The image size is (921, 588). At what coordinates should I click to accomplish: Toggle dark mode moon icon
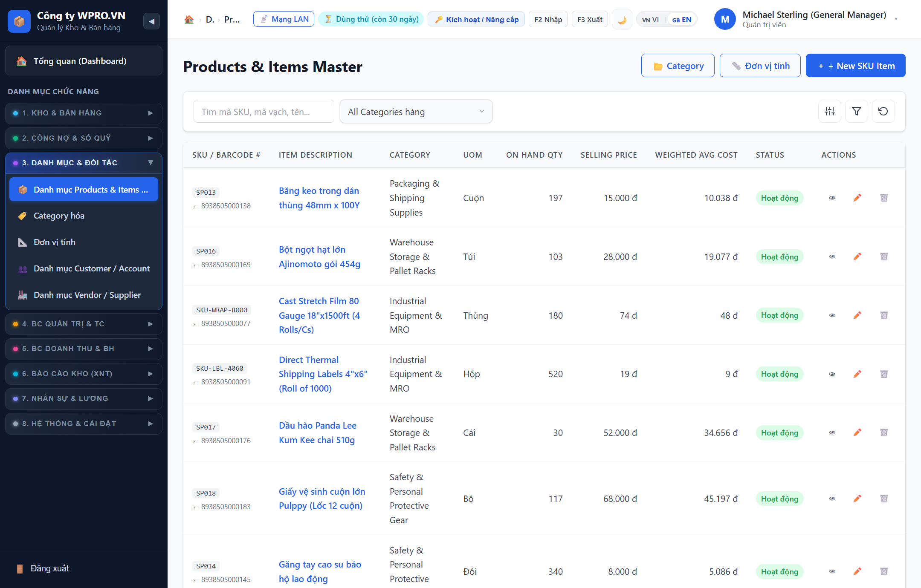point(622,20)
